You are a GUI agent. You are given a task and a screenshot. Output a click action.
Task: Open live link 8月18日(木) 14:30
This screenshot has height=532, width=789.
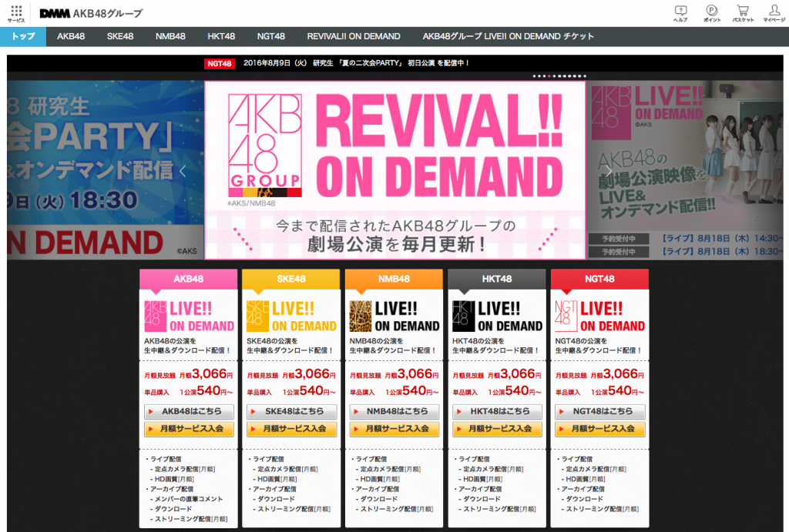pyautogui.click(x=722, y=239)
